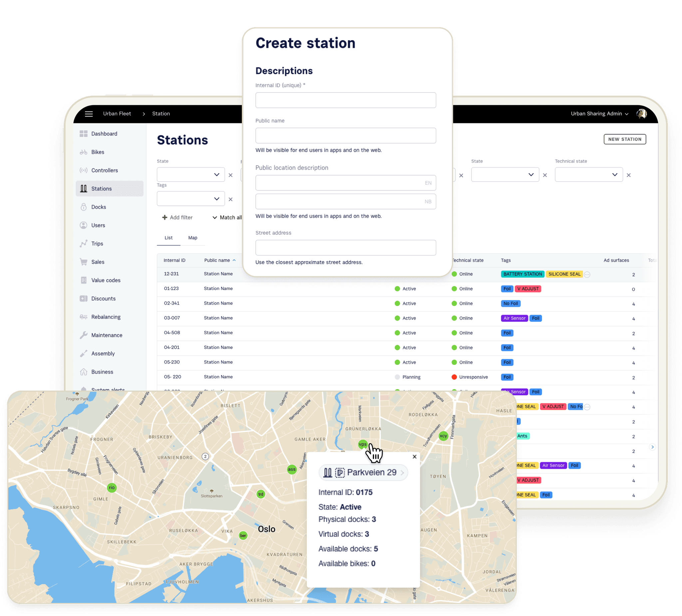Click the Public name input field
682x616 pixels.
(x=345, y=135)
